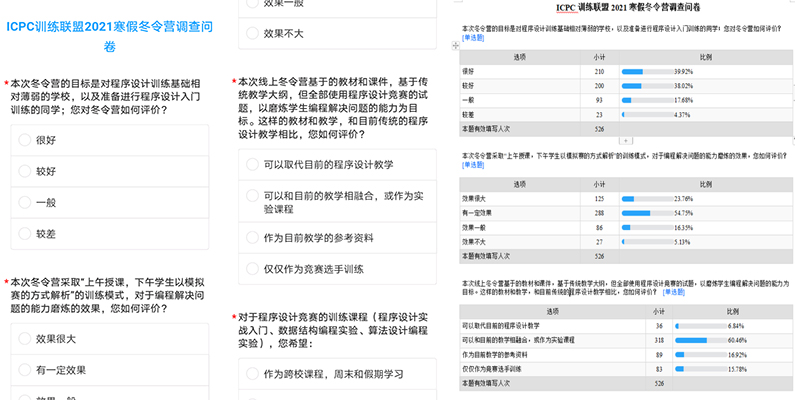Click 效果很大 row label in results table

coord(473,199)
